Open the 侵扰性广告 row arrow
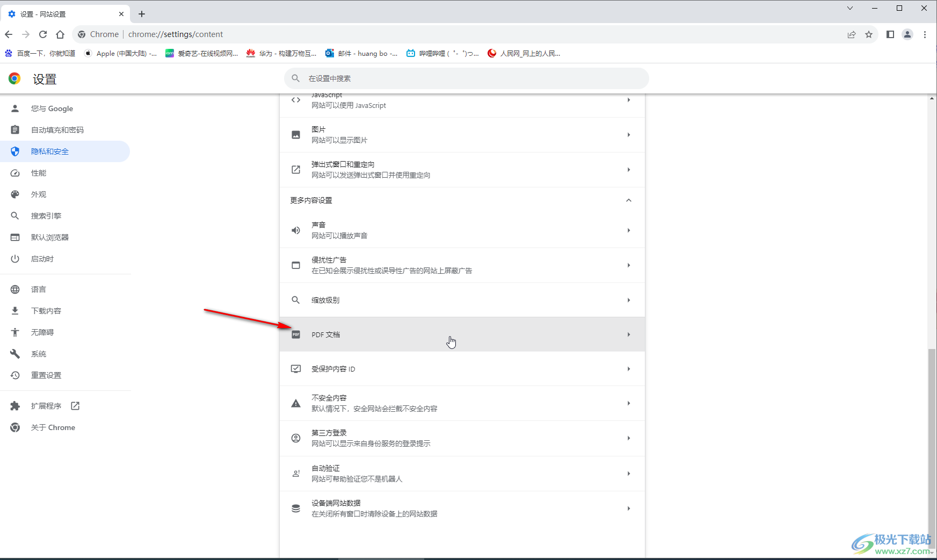937x560 pixels. click(629, 265)
